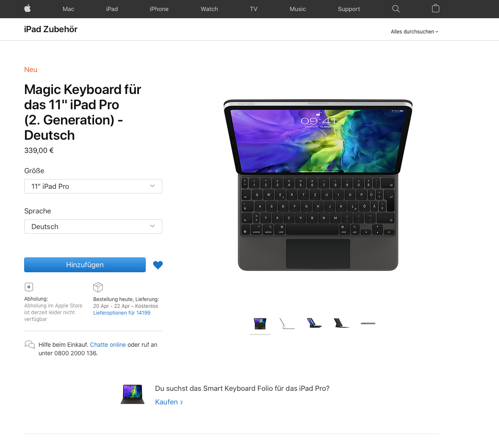Open the Watch menu item

click(209, 9)
